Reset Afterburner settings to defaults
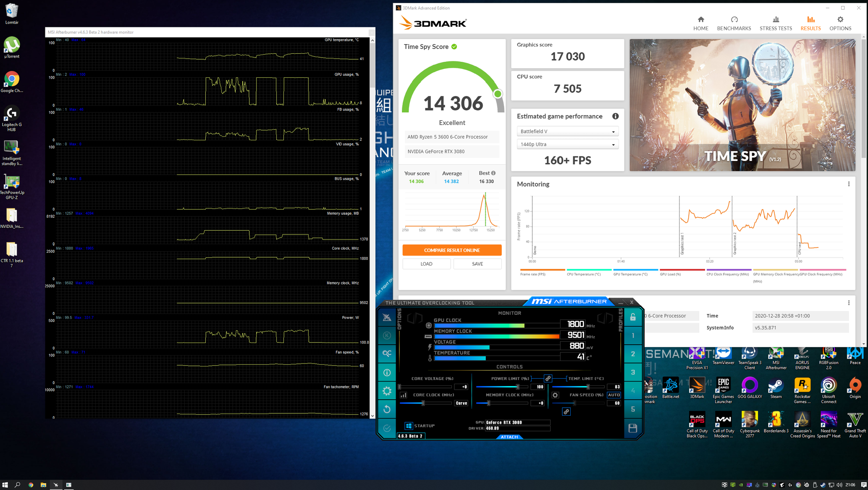The image size is (868, 490). point(387,409)
